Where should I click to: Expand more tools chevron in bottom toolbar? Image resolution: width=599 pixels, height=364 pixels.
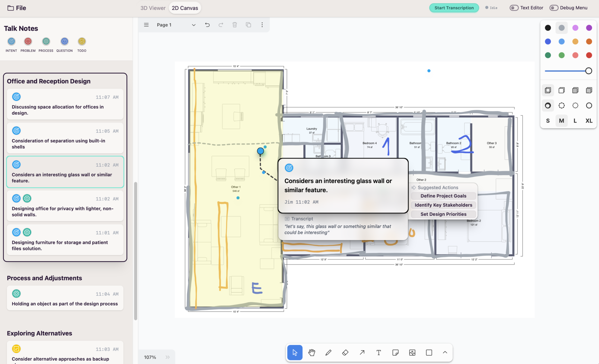445,353
